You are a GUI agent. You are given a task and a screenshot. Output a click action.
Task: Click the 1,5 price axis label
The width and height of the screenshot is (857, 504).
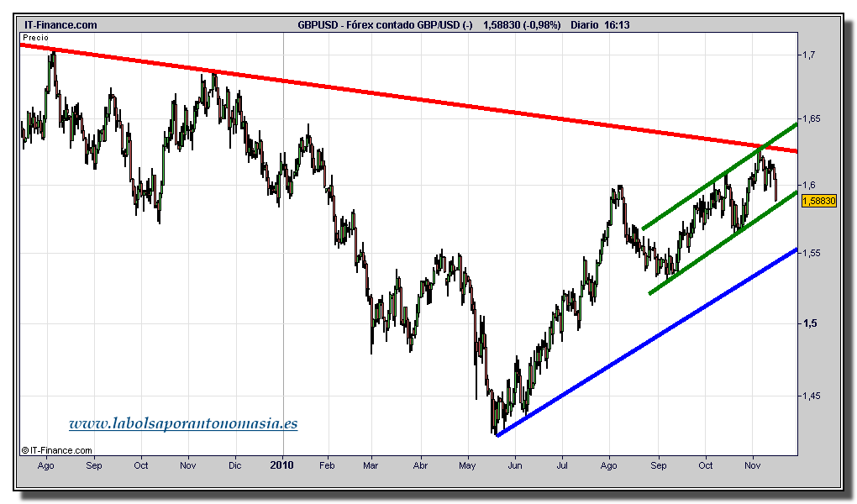click(x=808, y=323)
